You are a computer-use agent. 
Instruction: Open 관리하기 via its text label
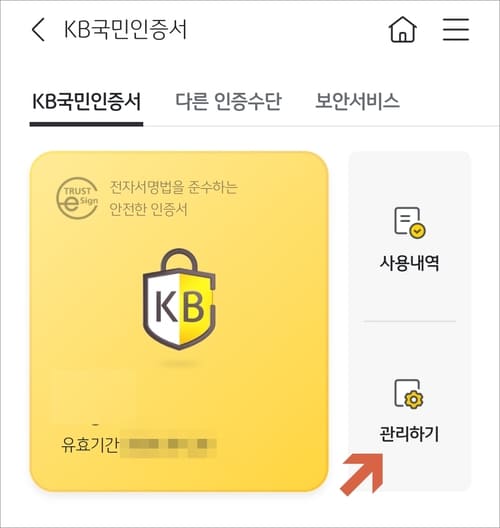(x=409, y=433)
